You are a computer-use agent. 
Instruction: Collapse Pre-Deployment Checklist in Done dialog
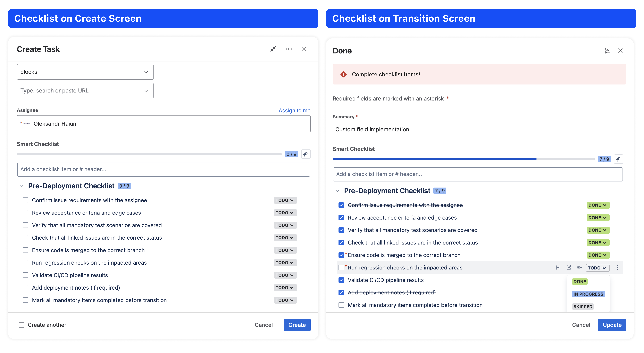tap(337, 191)
